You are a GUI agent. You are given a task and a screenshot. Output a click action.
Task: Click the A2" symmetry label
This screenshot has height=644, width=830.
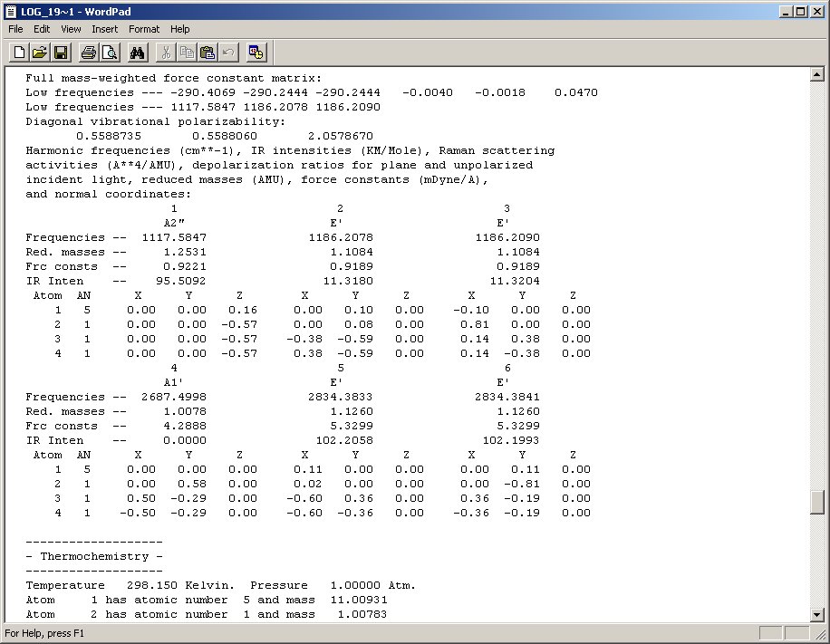(174, 224)
